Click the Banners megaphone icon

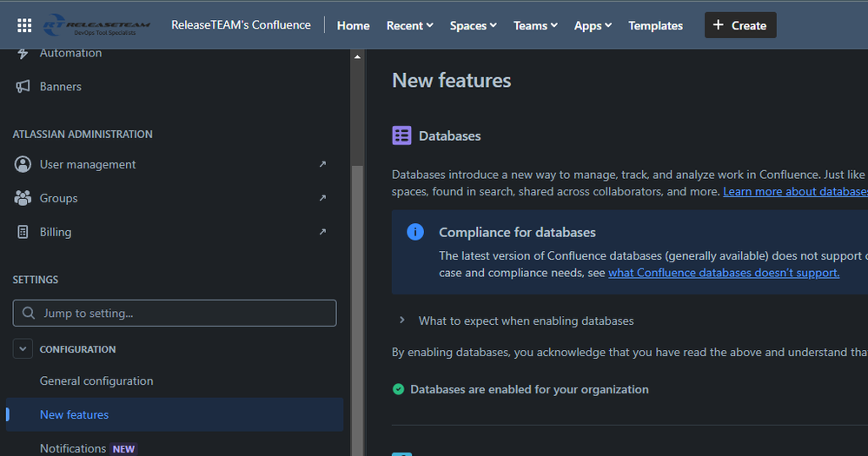click(x=23, y=87)
